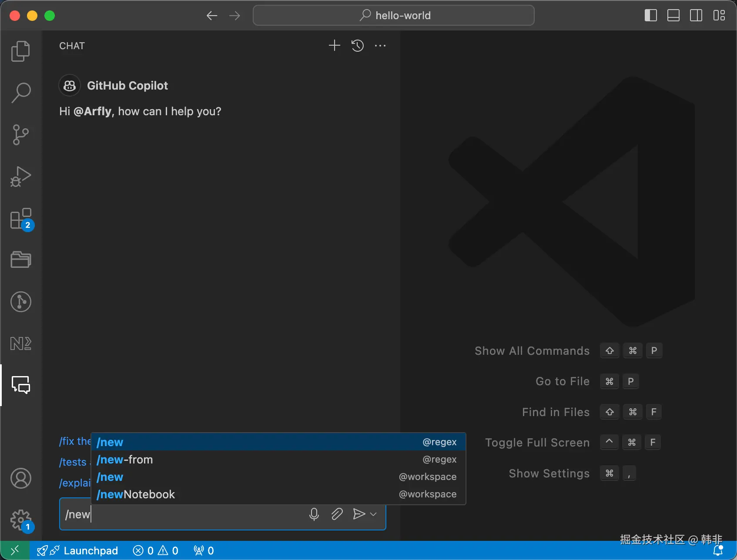The height and width of the screenshot is (560, 737).
Task: Click the Go to File label
Action: [563, 381]
